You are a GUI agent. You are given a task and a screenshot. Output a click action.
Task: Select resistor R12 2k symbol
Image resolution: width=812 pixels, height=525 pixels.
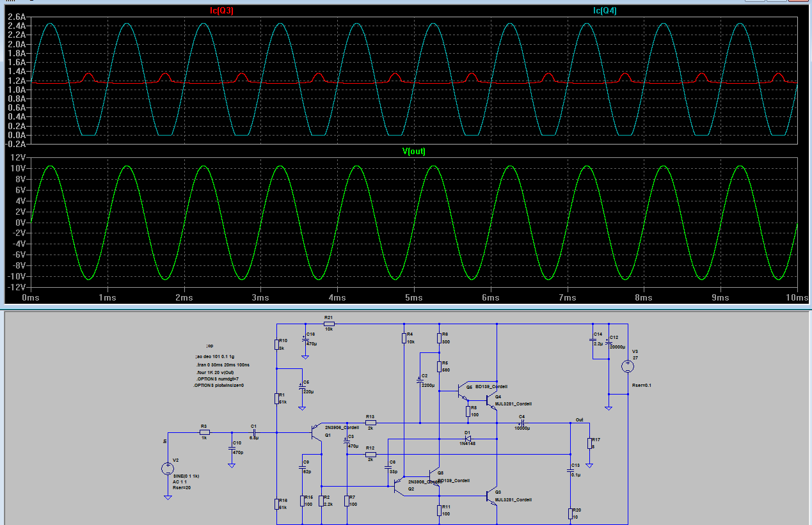[370, 455]
